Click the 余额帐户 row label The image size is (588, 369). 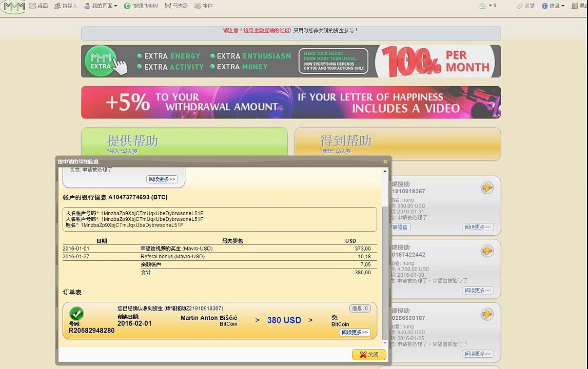[x=151, y=264]
